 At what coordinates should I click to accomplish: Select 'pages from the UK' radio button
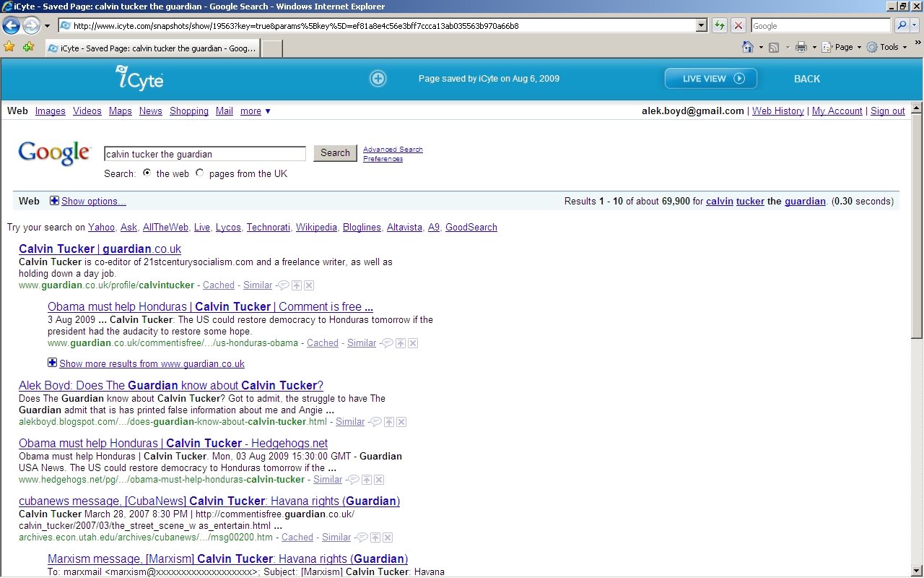click(x=200, y=173)
